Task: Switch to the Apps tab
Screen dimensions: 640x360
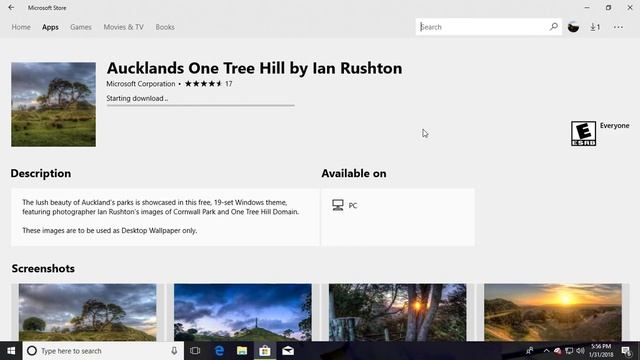Action: 50,27
